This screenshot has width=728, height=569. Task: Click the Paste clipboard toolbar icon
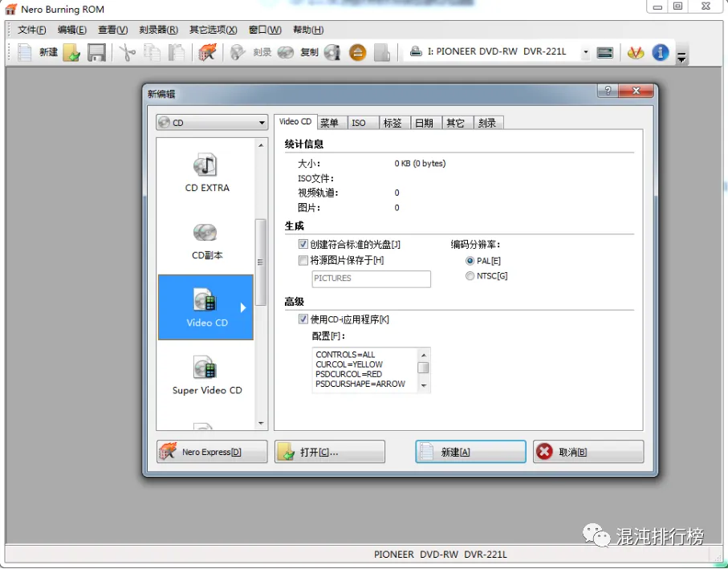tap(176, 52)
